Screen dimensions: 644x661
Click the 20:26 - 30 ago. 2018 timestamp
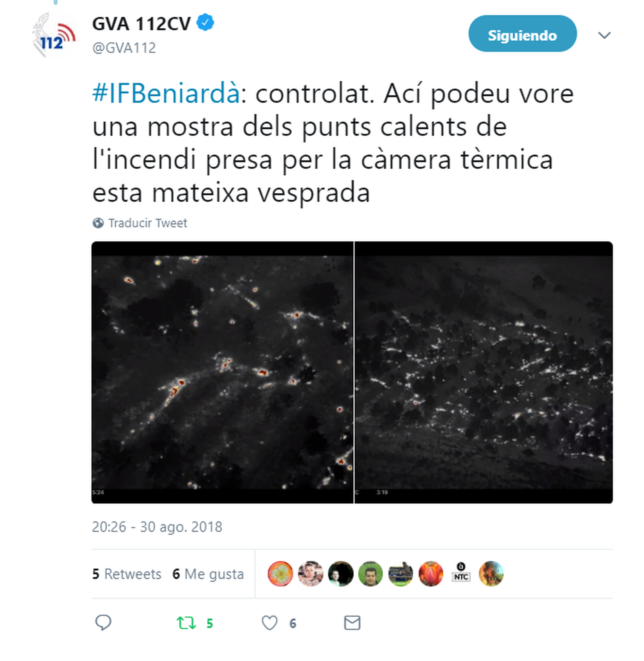pos(157,527)
